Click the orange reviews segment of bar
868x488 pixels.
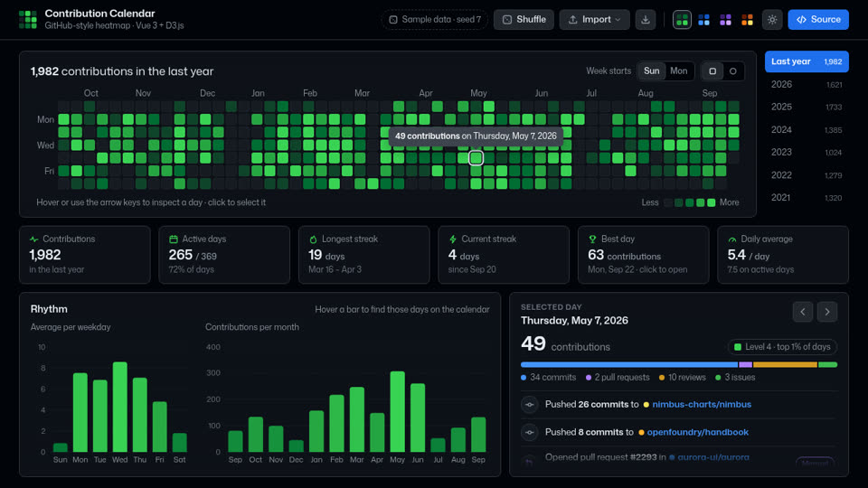tap(785, 364)
